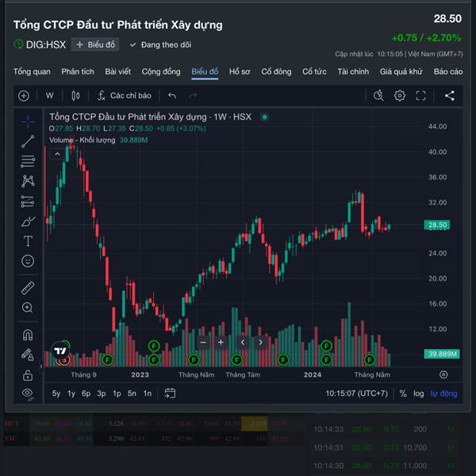Click the 10:15:07 (UTC+7) timezone

(x=357, y=393)
